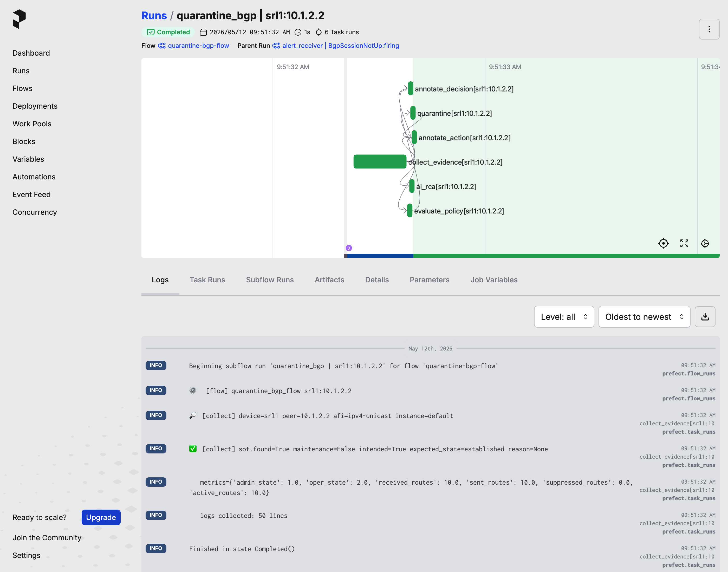Open Concurrency in the sidebar
The width and height of the screenshot is (728, 572).
coord(35,212)
